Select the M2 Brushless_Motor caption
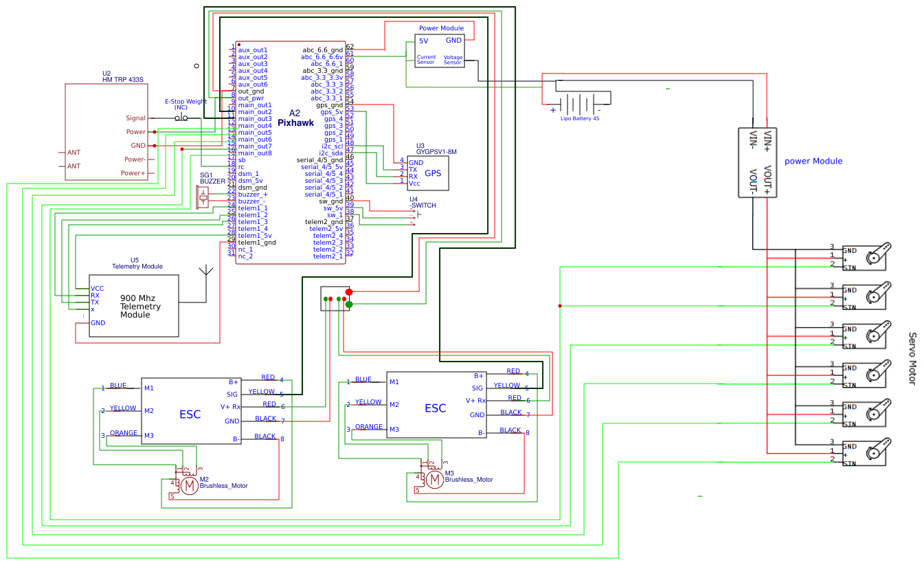Viewport: 924px width, 565px height. tap(224, 483)
